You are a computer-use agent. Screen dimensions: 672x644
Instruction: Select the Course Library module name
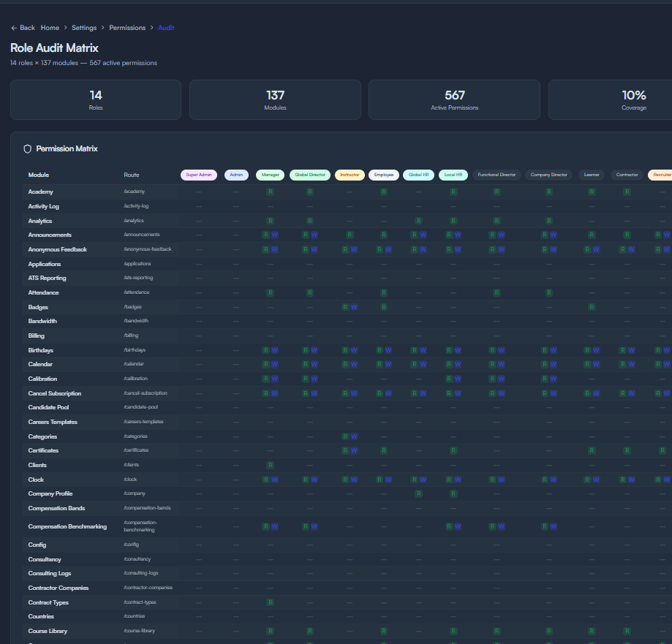coord(48,631)
